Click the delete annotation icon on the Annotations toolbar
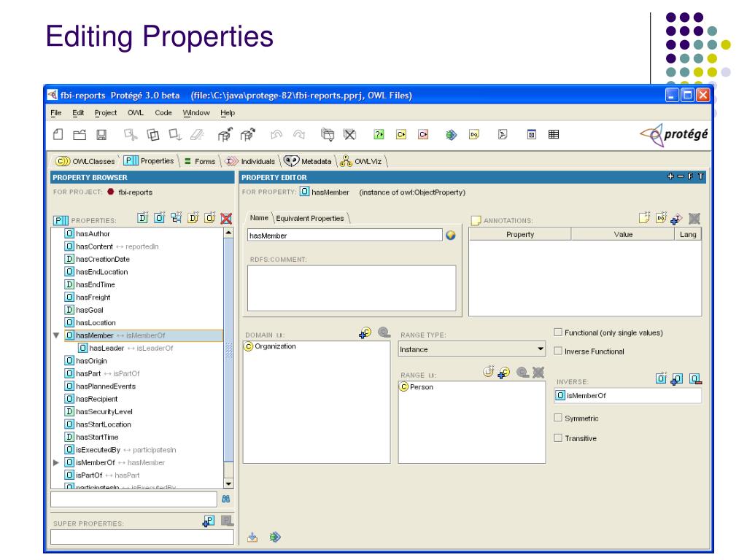Screen dimensions: 747x560 [x=694, y=219]
